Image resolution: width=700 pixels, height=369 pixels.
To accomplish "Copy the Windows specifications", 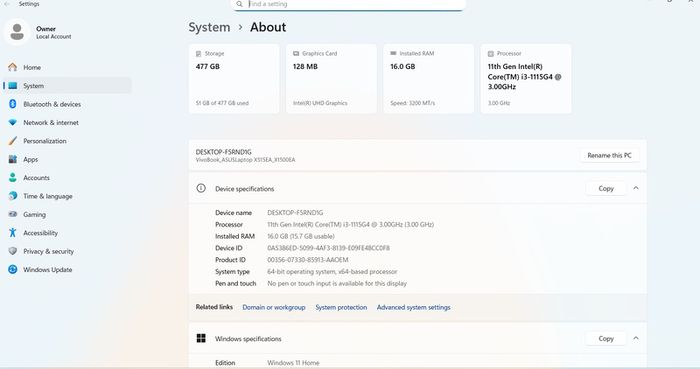I will (x=606, y=338).
